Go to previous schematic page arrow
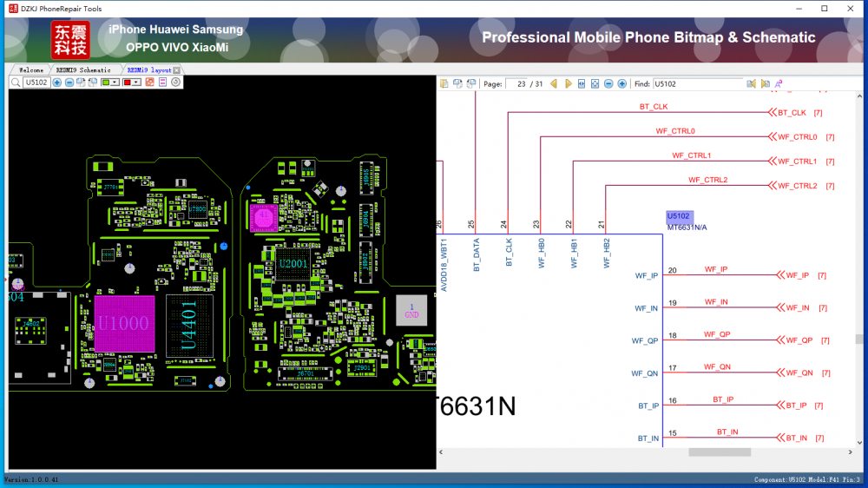Image resolution: width=868 pixels, height=488 pixels. (x=554, y=84)
